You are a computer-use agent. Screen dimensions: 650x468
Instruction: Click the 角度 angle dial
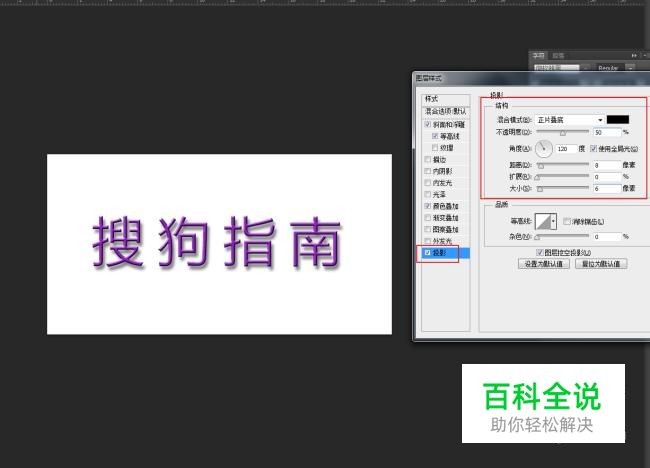tap(543, 148)
